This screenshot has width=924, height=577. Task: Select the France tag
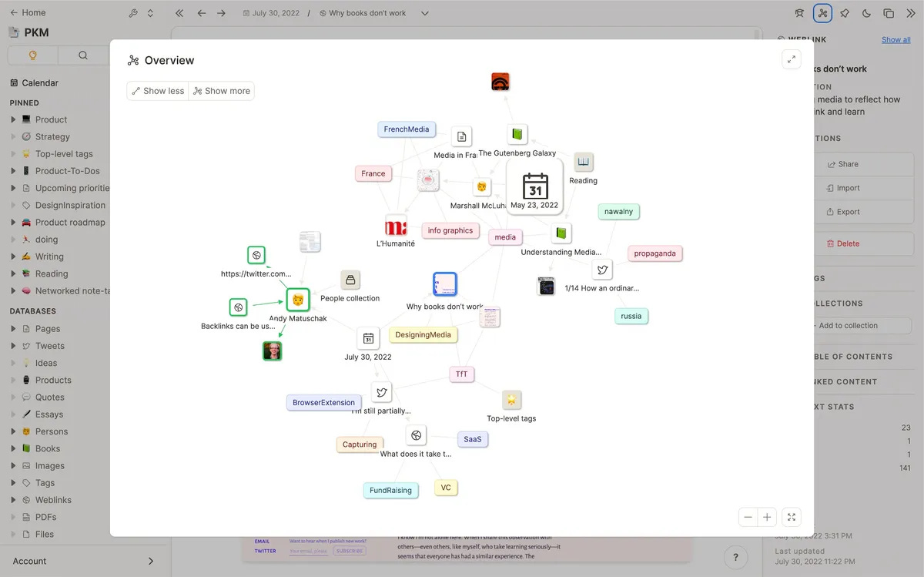pos(373,173)
